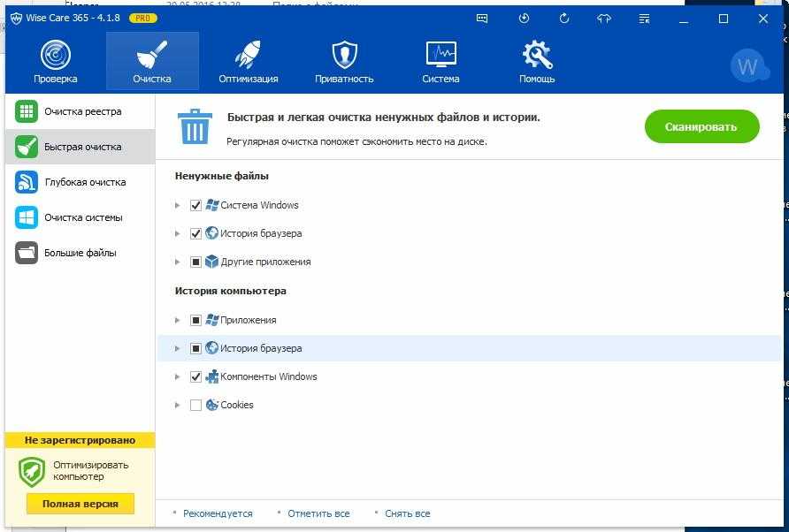789x532 pixels.
Task: Open the Проверка scan tab
Action: (56, 61)
